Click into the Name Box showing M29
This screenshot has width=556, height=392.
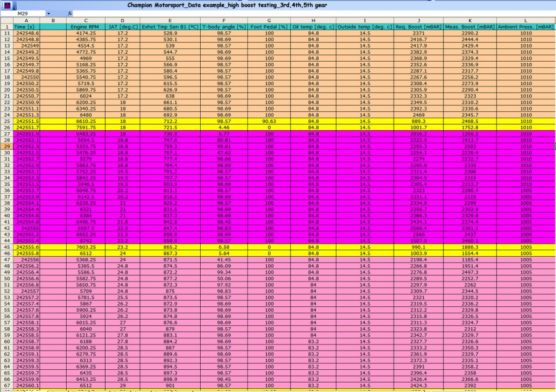(x=23, y=14)
